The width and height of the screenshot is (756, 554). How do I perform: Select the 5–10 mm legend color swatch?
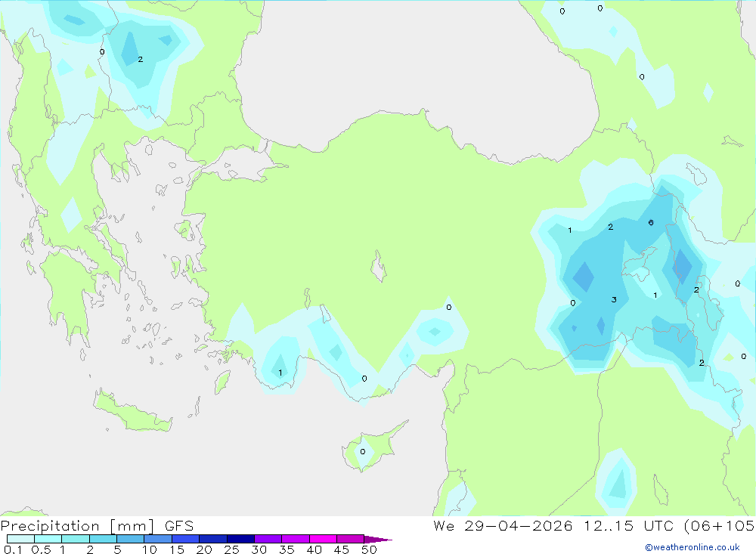(x=130, y=539)
